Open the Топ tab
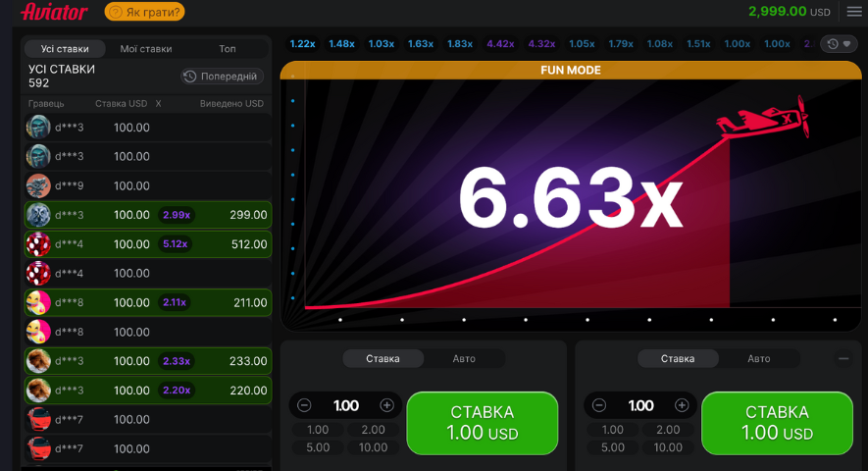Screen dimensions: 868x471 coord(228,48)
